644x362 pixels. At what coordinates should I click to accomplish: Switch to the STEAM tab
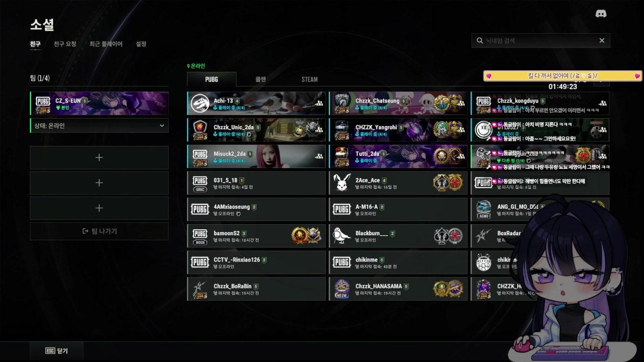[309, 79]
